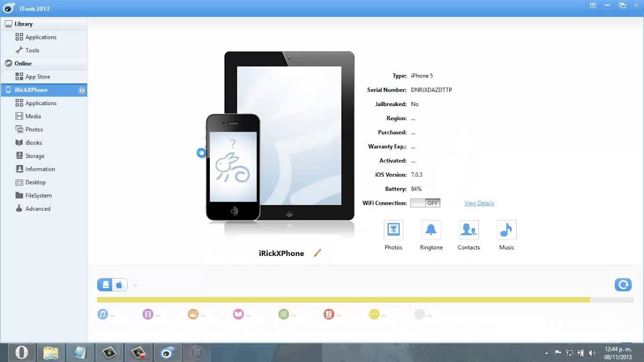This screenshot has height=362, width=644.
Task: Click the Activated label
Action: click(393, 161)
